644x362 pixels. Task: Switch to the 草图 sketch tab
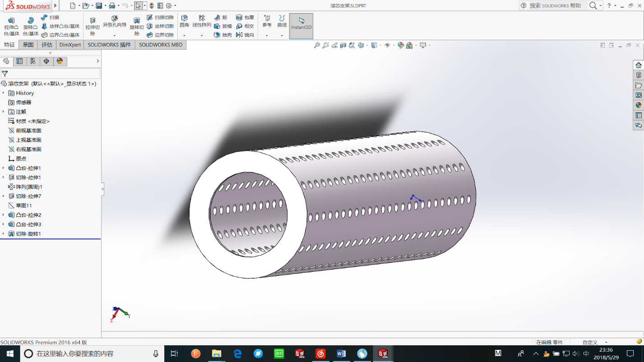[x=28, y=45]
